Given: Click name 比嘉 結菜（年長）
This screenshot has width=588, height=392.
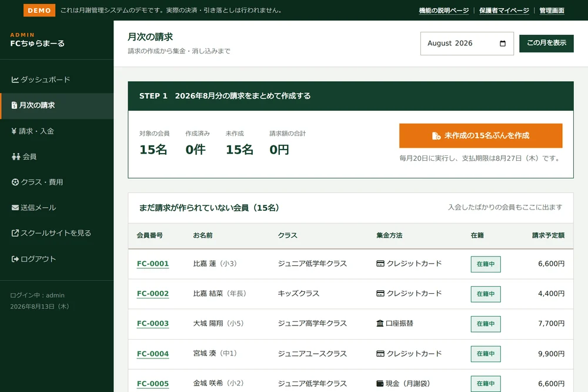Looking at the screenshot, I should (220, 293).
